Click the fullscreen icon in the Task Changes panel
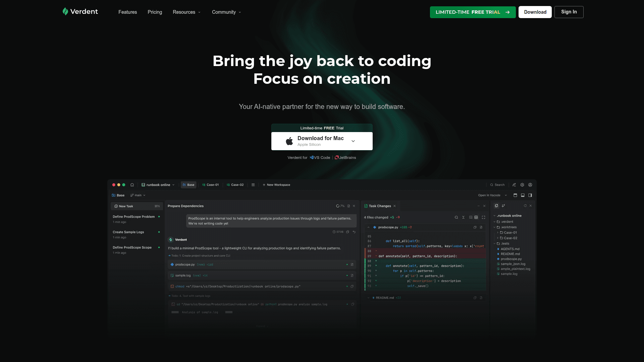This screenshot has height=362, width=644. 483,218
